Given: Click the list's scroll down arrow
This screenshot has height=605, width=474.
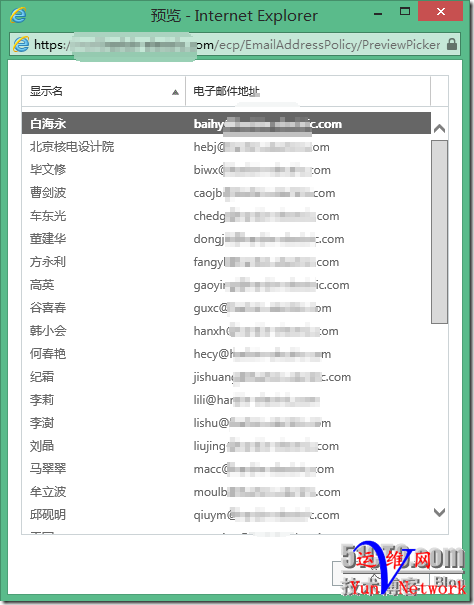Looking at the screenshot, I should click(x=439, y=512).
